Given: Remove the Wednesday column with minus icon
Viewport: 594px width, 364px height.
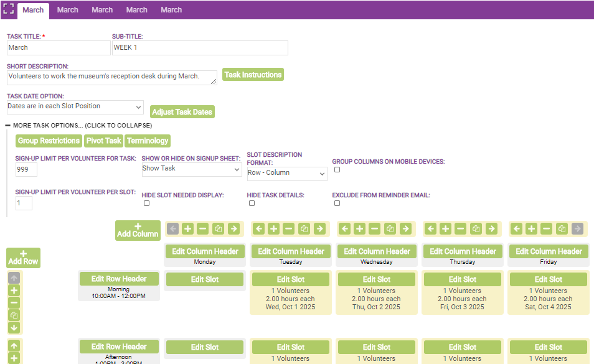Looking at the screenshot, I should 375,229.
